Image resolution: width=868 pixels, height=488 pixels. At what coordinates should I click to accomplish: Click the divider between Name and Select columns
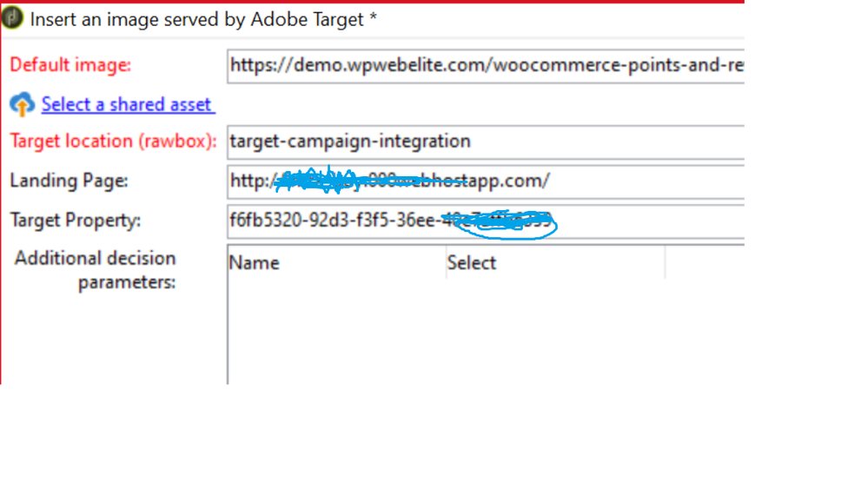coord(446,263)
